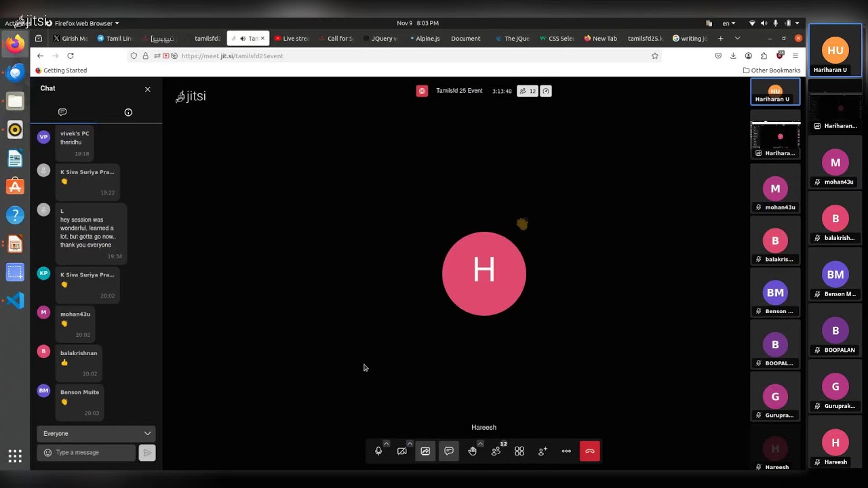The height and width of the screenshot is (488, 868).
Task: Open VS Code from the Ubuntu dock
Action: [15, 300]
